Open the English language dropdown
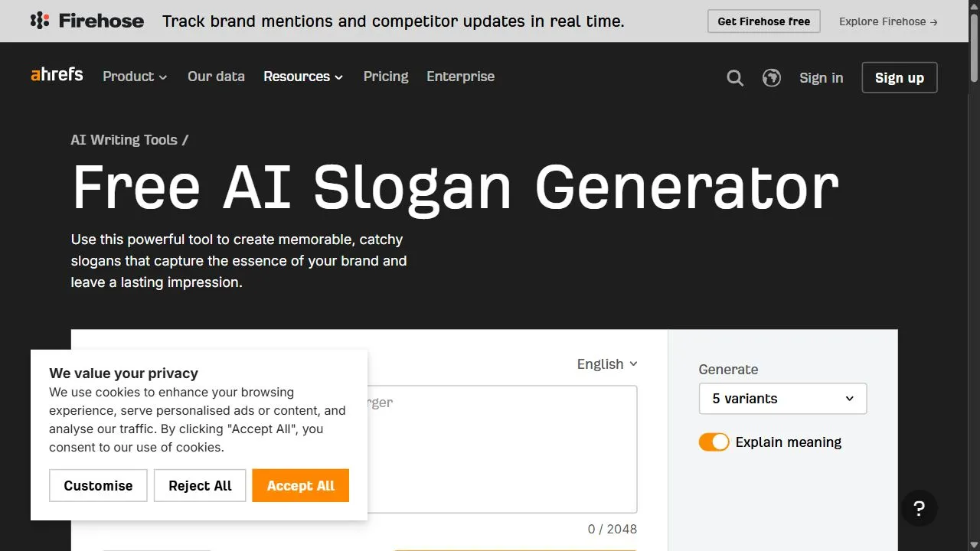 tap(607, 364)
